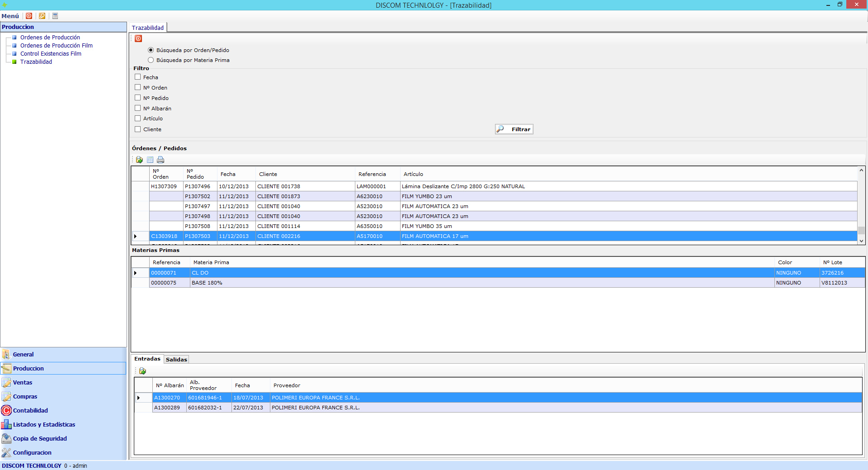The image size is (868, 470).
Task: Expand the Listados y Estadísticas section
Action: click(x=44, y=425)
